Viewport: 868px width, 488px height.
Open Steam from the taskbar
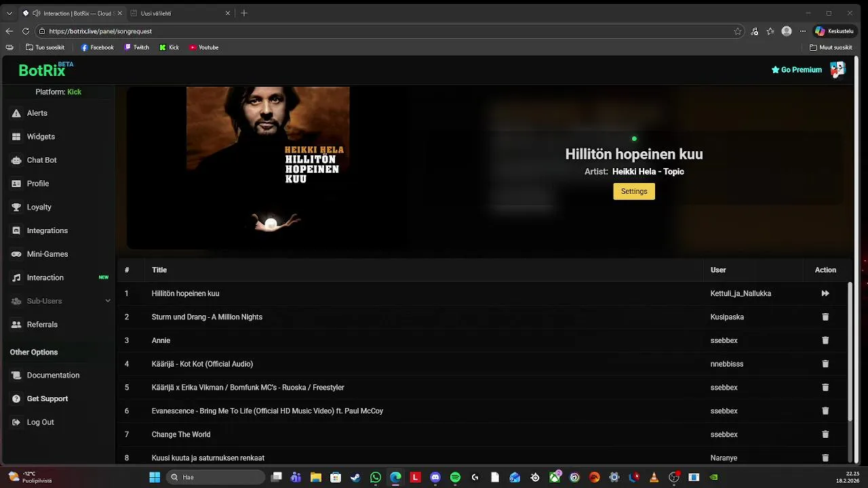355,477
